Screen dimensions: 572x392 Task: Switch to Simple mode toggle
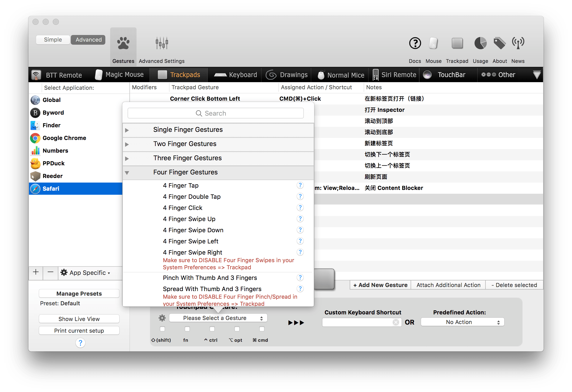53,40
